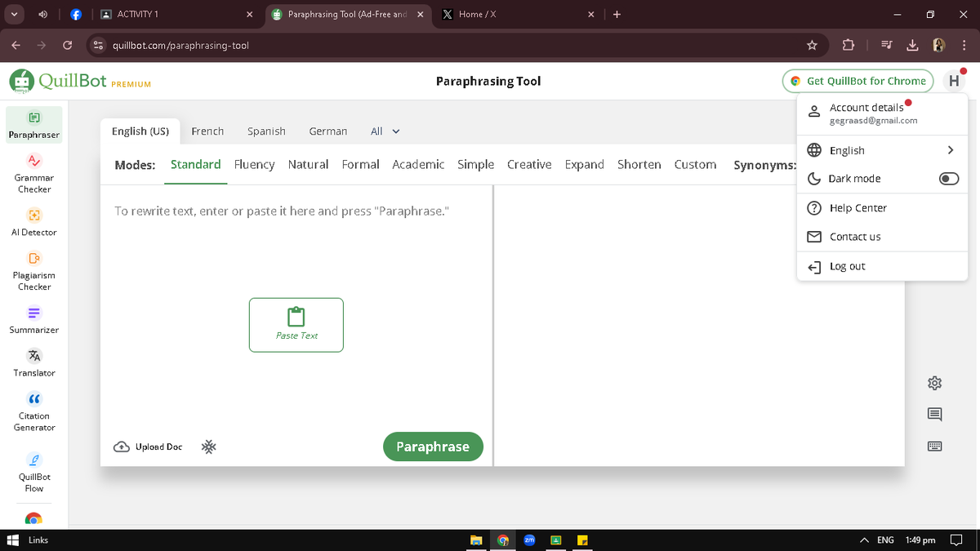
Task: Click the Paste Text button
Action: coord(296,325)
